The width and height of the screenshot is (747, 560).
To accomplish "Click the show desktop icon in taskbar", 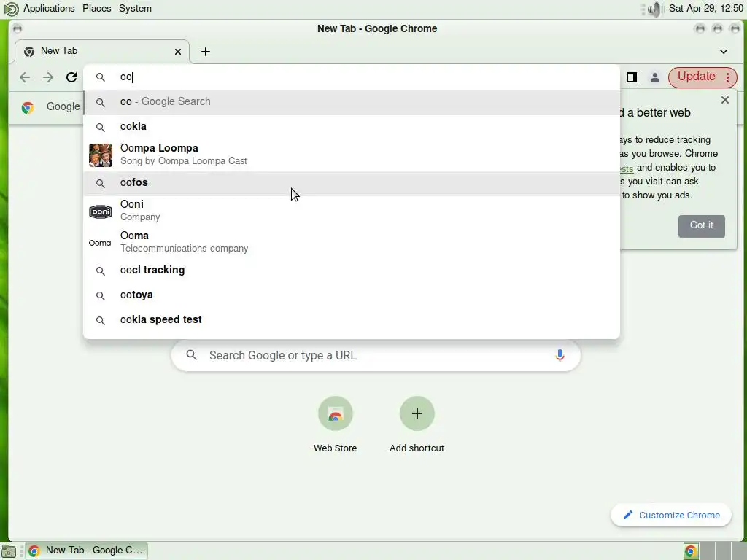I will pos(9,551).
